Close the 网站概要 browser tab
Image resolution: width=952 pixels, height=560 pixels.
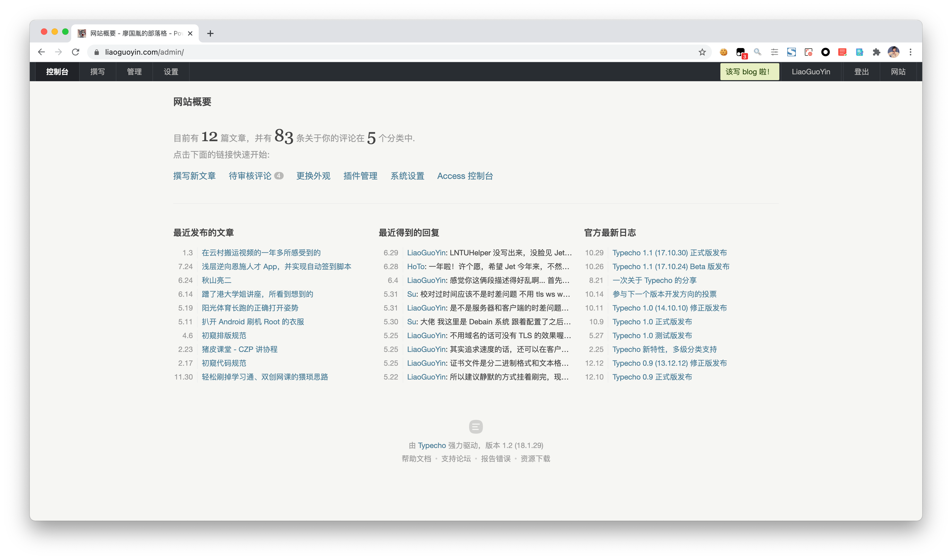190,33
